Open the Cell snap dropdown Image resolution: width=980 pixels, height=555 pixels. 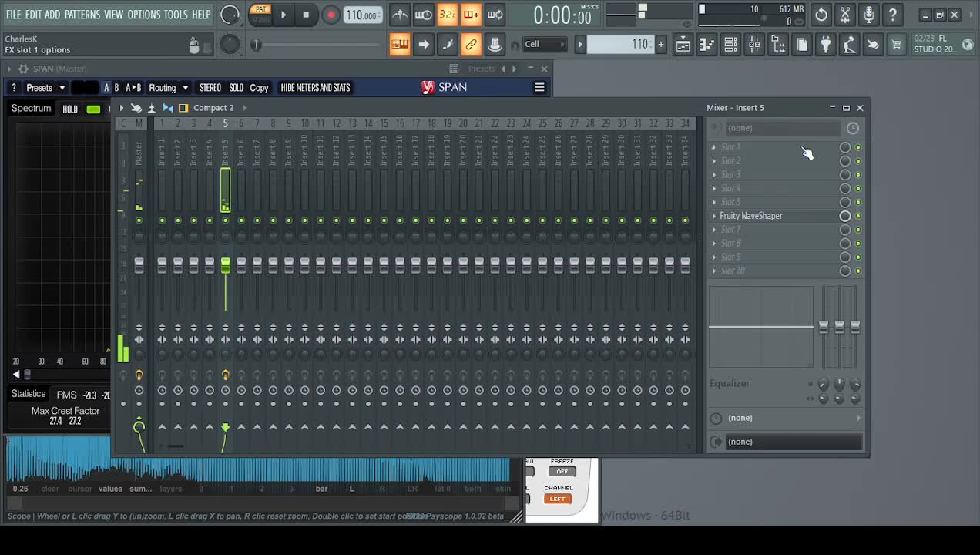(545, 45)
